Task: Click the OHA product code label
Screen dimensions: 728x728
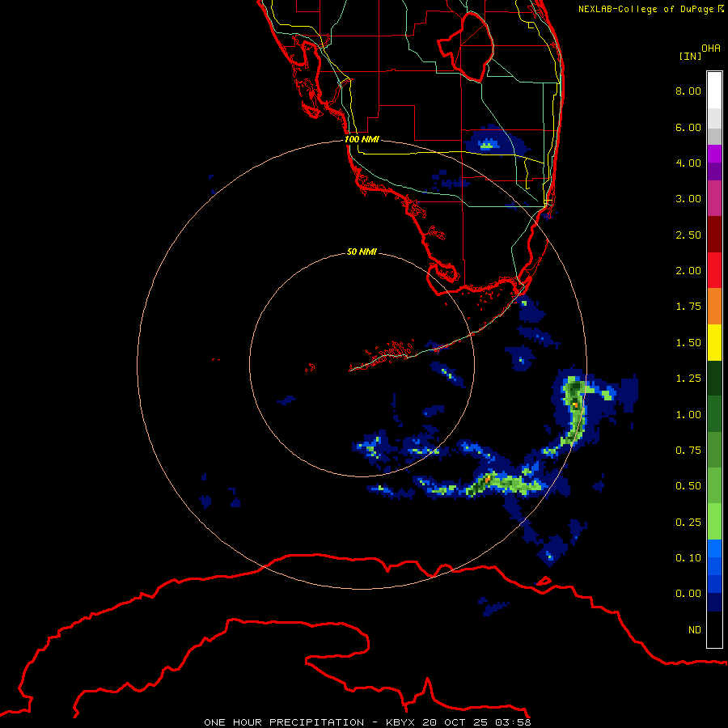Action: point(711,49)
